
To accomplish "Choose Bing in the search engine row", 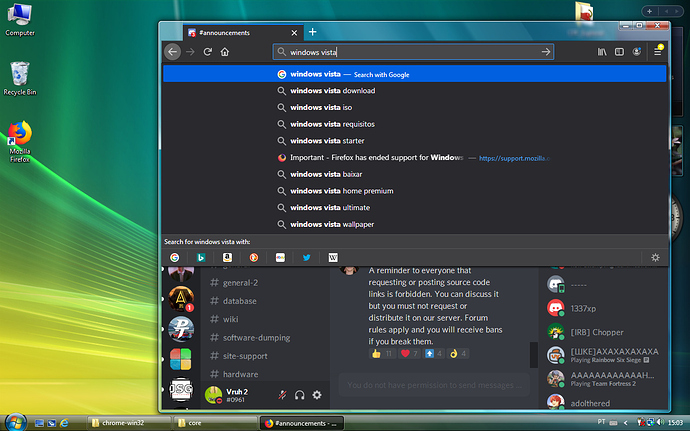I will click(200, 257).
